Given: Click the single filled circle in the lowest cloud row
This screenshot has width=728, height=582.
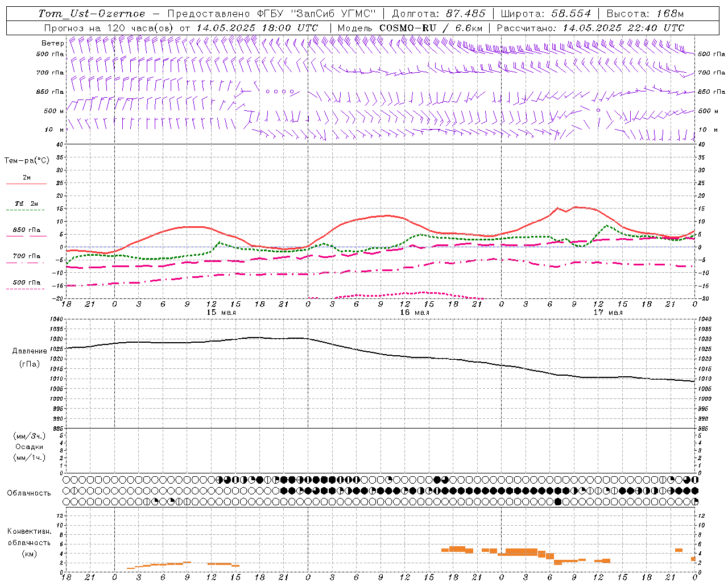Looking at the screenshot, I should click(558, 501).
